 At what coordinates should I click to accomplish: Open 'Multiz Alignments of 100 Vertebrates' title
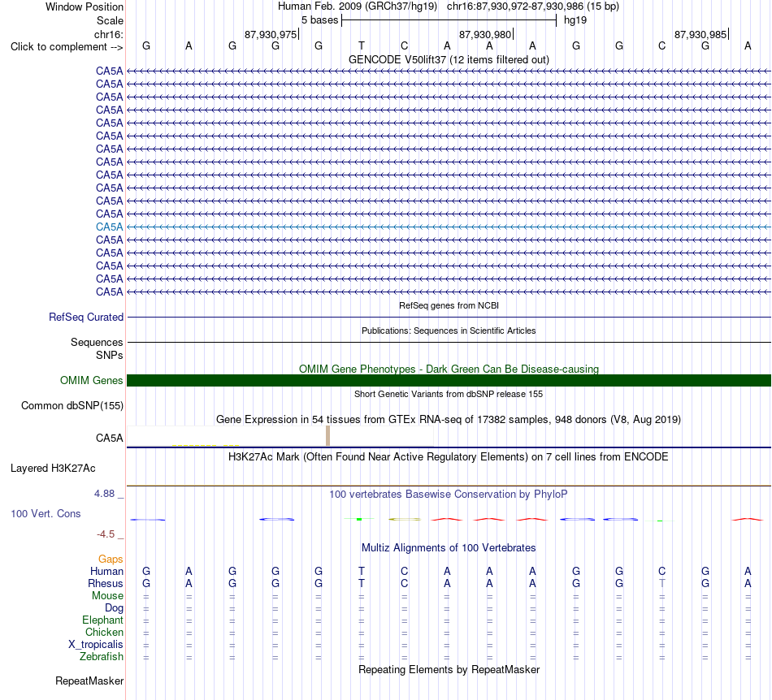449,548
